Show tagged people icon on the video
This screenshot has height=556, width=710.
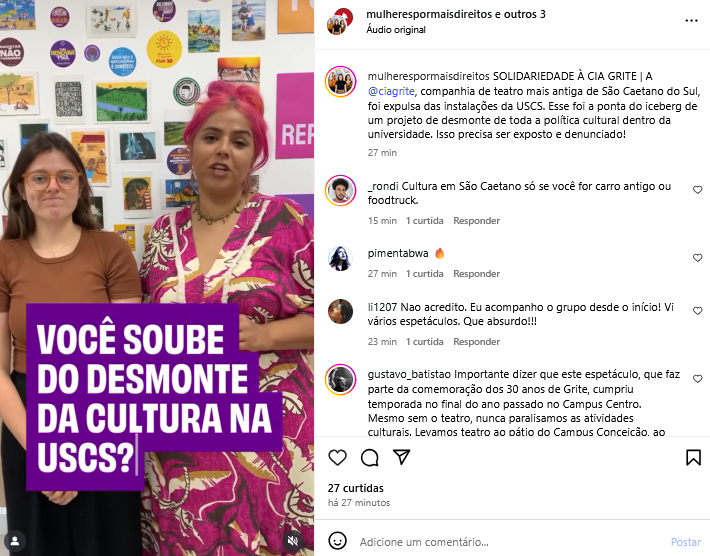pos(15,541)
